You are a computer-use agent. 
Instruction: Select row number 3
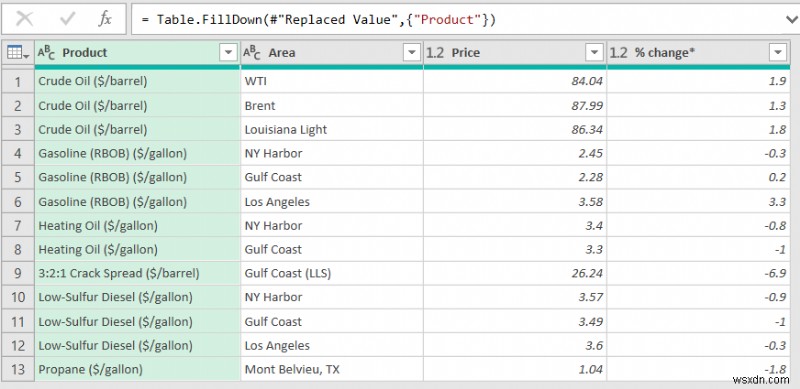(x=18, y=129)
